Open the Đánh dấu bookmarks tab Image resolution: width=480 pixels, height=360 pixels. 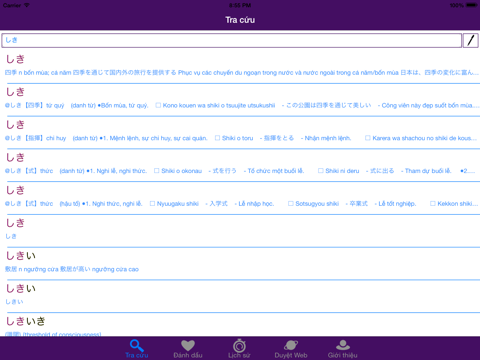188,349
